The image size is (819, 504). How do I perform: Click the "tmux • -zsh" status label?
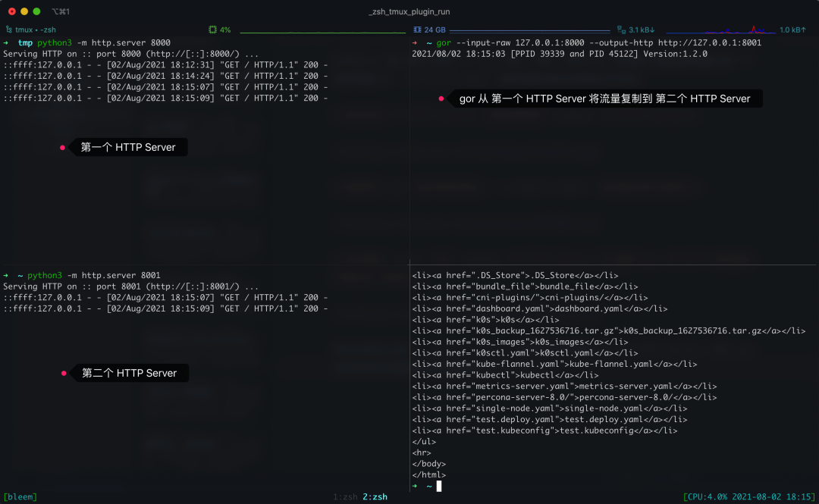coord(36,30)
